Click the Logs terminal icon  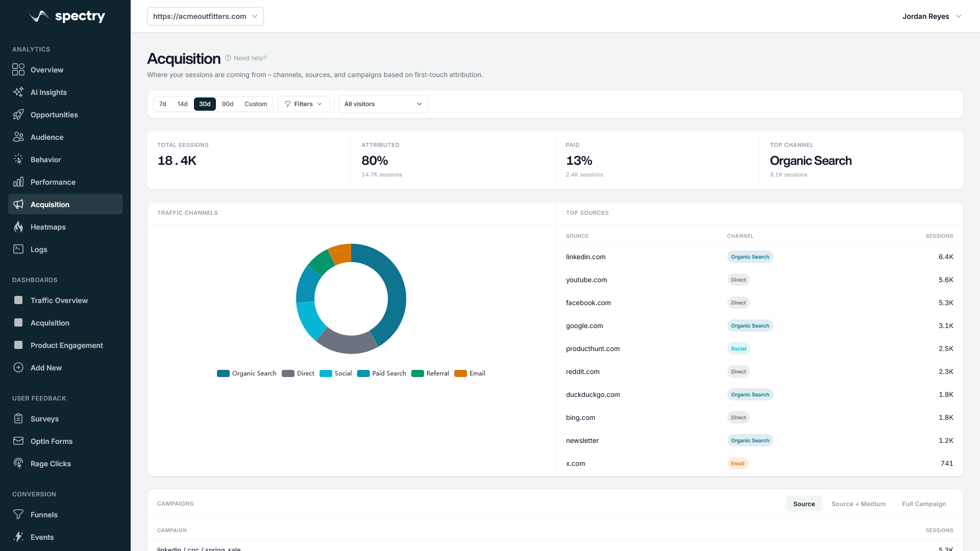click(x=18, y=249)
